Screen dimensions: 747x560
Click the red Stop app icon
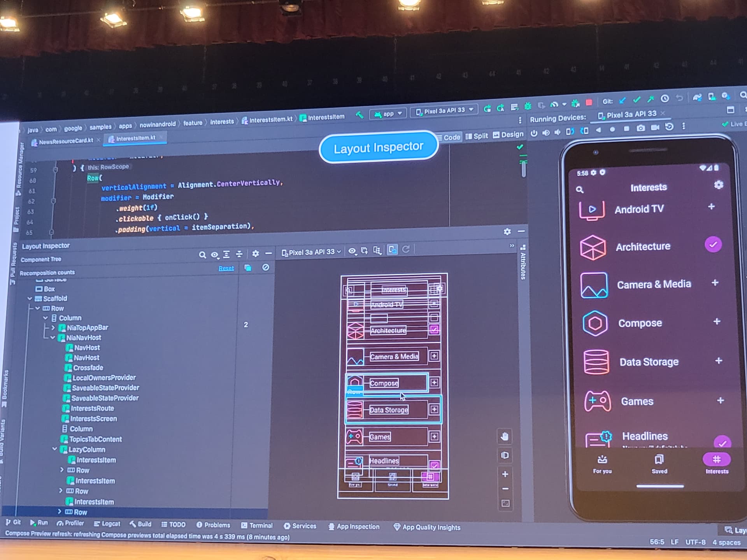[589, 103]
